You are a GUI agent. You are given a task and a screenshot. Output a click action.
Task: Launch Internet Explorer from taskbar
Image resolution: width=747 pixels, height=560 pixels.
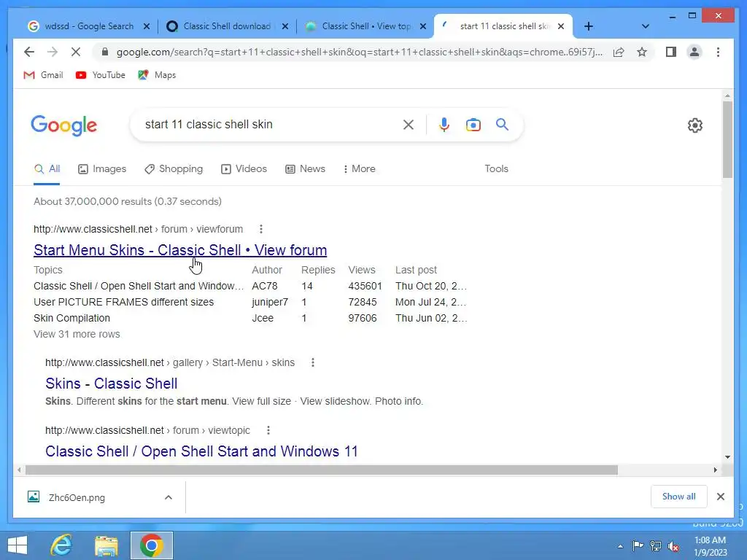(x=61, y=545)
